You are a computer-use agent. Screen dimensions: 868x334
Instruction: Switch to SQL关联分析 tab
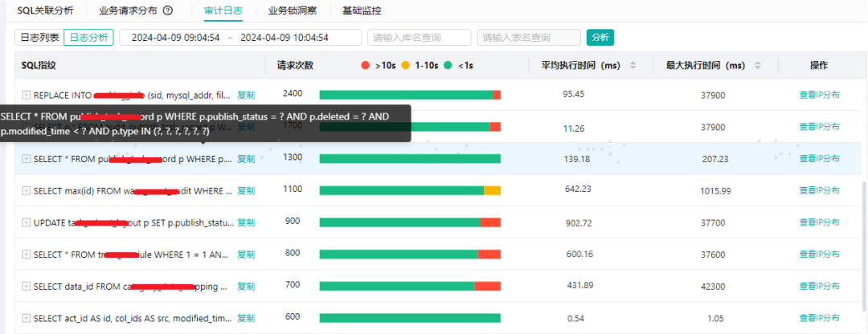tap(45, 10)
